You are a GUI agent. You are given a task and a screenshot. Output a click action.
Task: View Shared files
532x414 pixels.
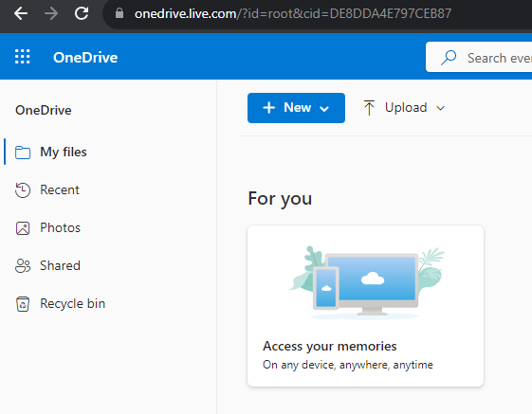pos(61,265)
